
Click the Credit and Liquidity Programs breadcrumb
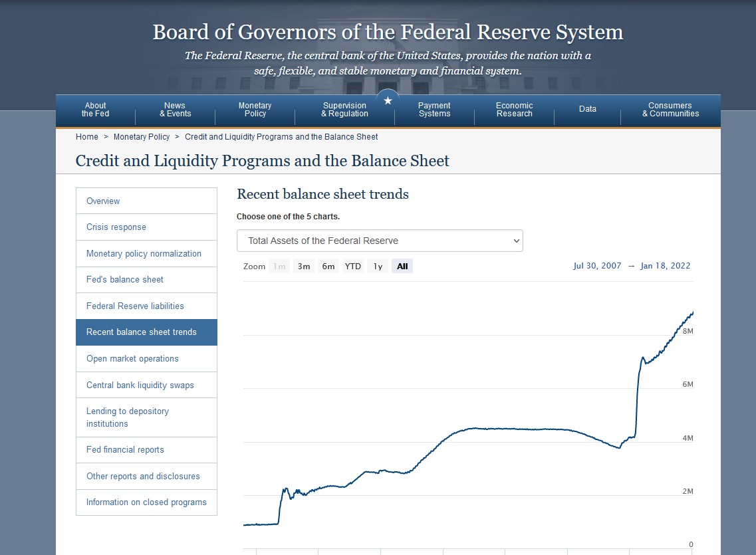(x=281, y=137)
